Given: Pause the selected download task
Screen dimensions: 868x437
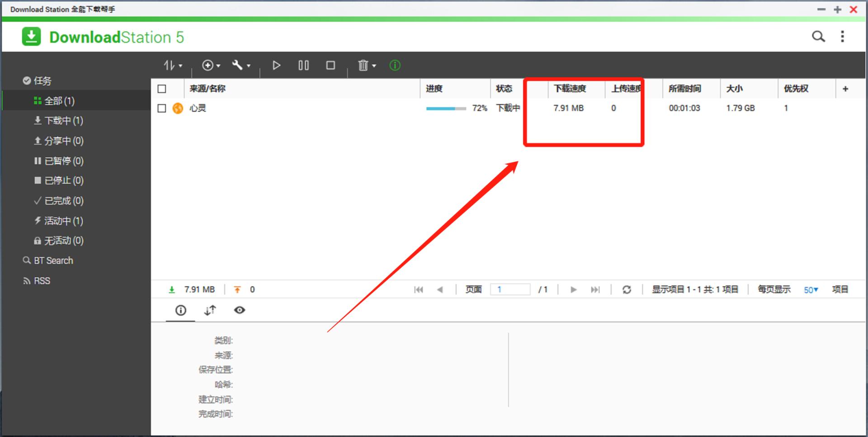Looking at the screenshot, I should 303,66.
